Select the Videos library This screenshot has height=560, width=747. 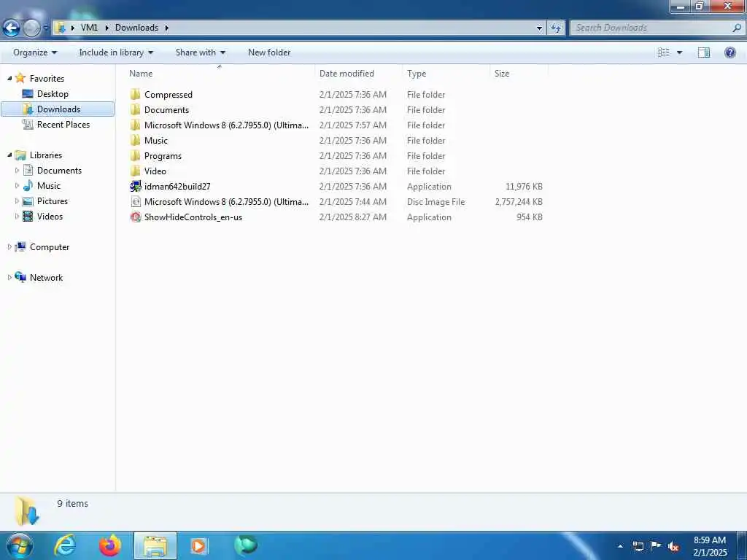tap(50, 216)
